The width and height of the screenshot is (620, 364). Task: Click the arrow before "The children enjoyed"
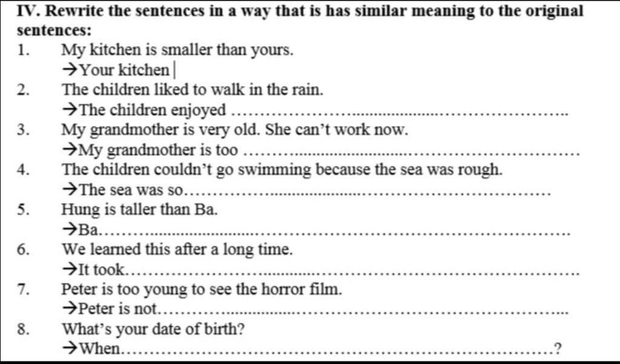point(70,111)
